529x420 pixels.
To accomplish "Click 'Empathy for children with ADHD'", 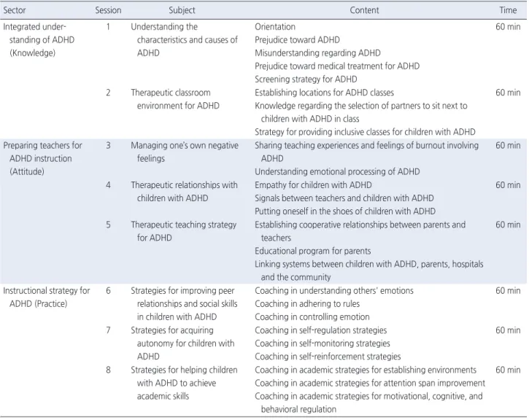I will click(x=313, y=184).
